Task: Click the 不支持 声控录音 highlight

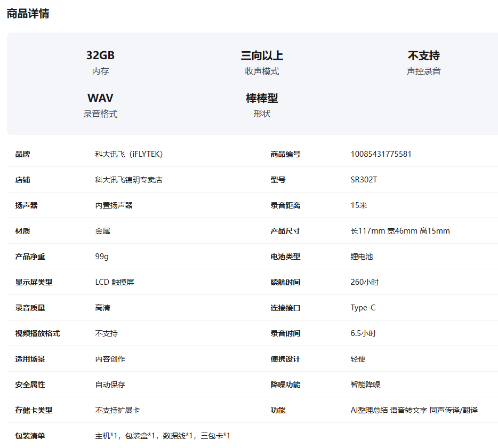Action: pyautogui.click(x=423, y=62)
